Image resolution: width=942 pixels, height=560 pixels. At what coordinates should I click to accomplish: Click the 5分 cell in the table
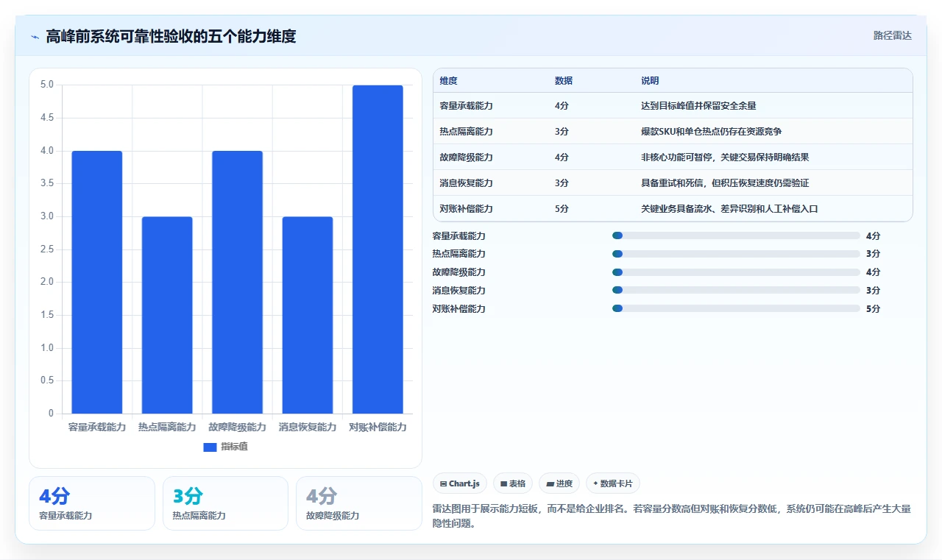click(x=562, y=209)
